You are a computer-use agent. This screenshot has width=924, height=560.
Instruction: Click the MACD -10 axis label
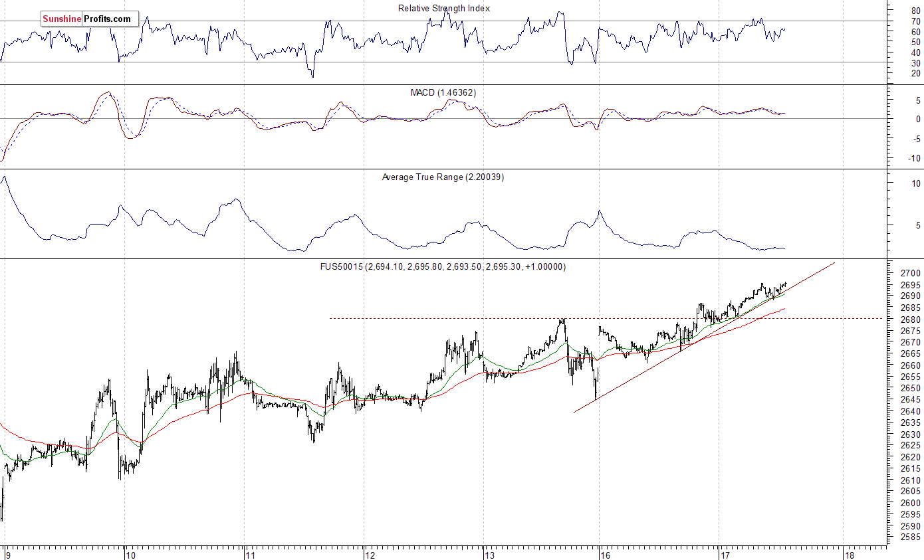[x=914, y=158]
